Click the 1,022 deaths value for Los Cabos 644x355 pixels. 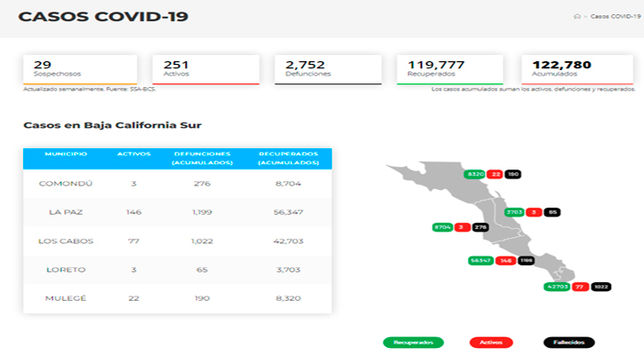click(x=202, y=241)
